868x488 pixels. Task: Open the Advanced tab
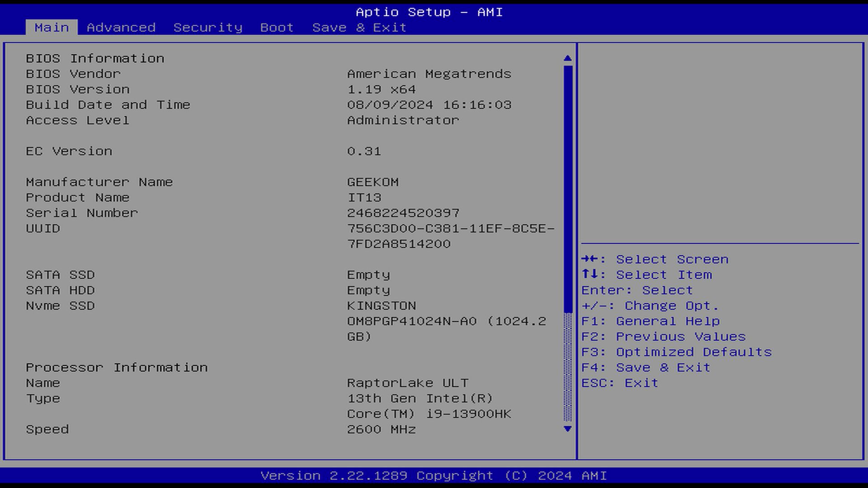tap(121, 28)
